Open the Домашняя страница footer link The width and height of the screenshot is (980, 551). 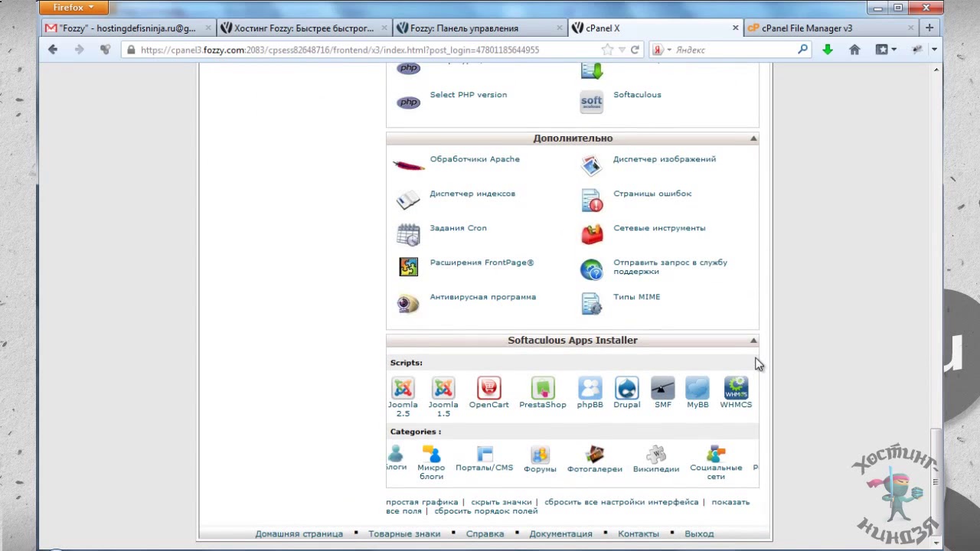click(299, 534)
